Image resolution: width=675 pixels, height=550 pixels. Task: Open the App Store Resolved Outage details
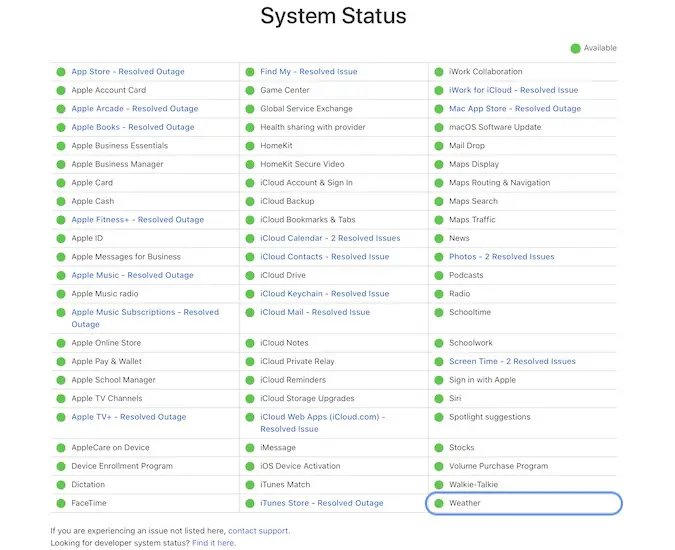(128, 72)
